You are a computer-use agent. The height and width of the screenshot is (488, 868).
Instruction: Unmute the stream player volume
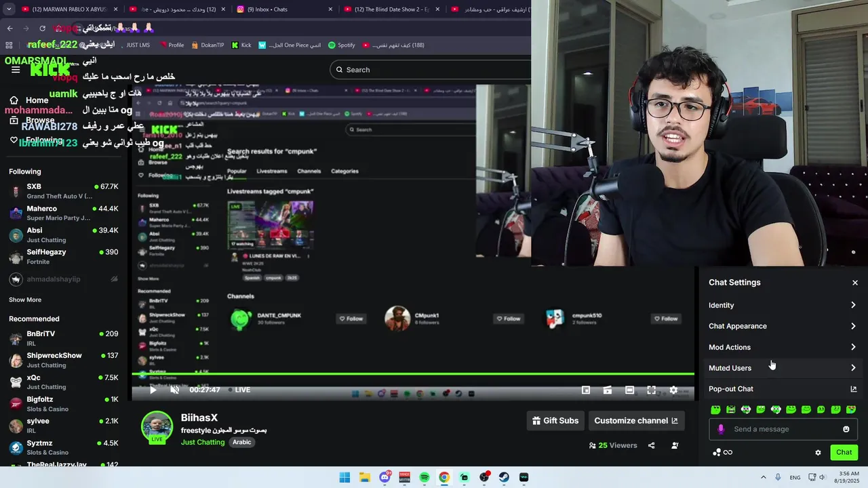(x=174, y=390)
